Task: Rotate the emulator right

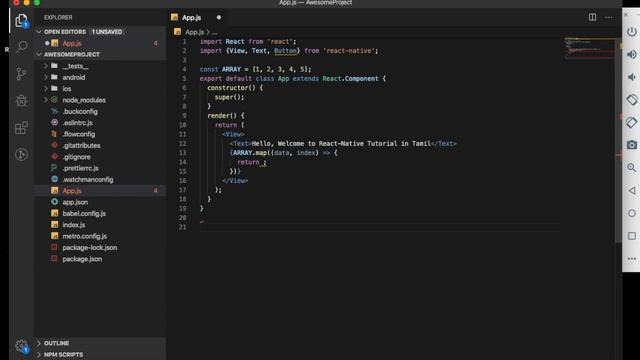Action: pos(631,122)
